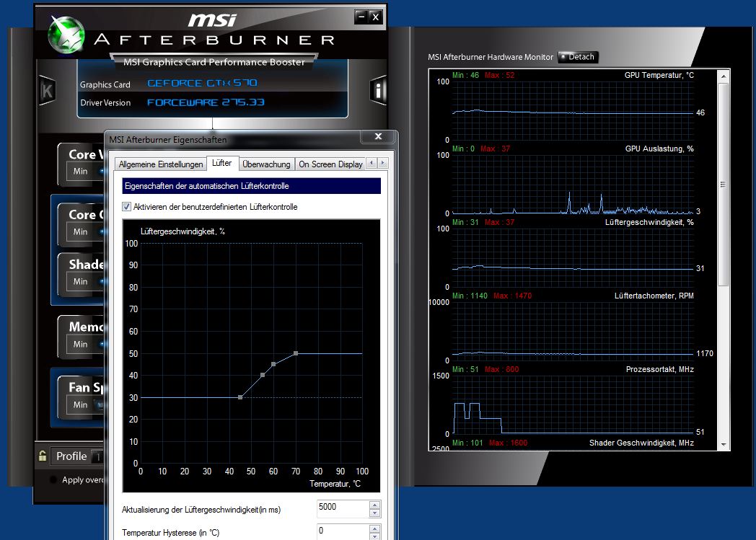Screen dimensions: 756x540
Task: Select fan curve point at 45°C
Action: click(240, 397)
